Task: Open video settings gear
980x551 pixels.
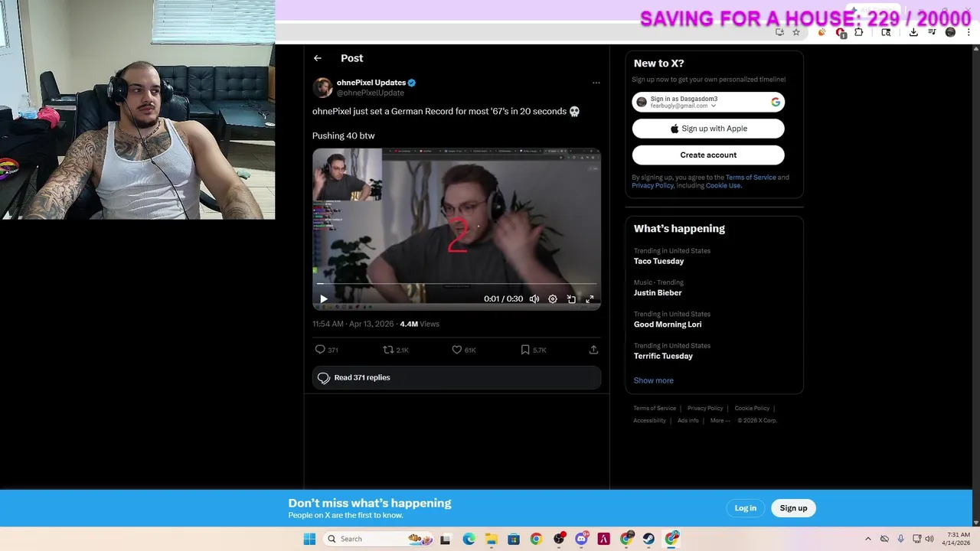Action: [x=553, y=299]
